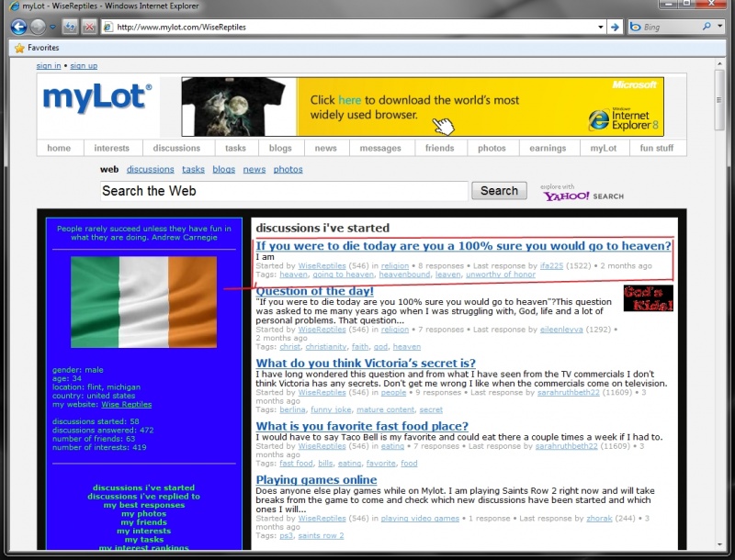Click the 'unworthy of honor' tag

501,274
